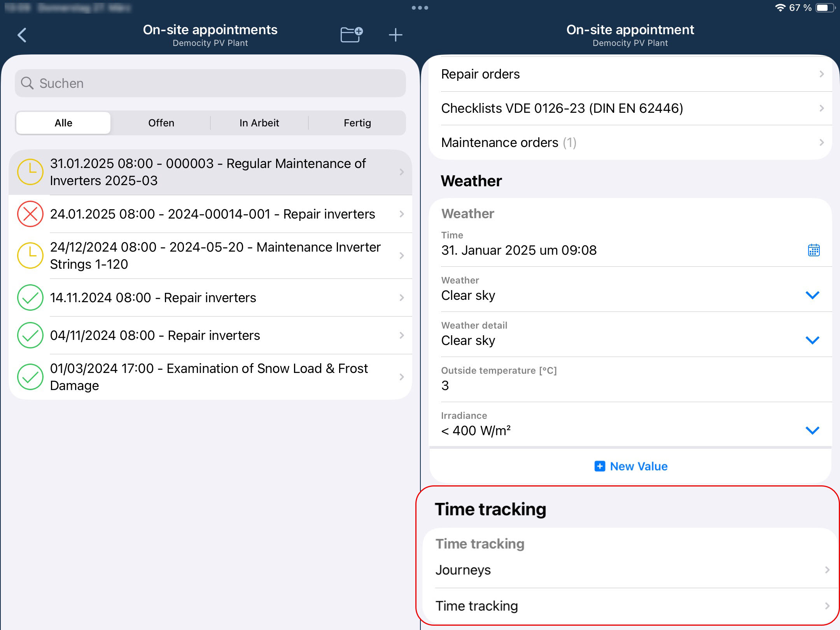The height and width of the screenshot is (630, 840).
Task: Switch to the In Arbeit filter
Action: 259,123
